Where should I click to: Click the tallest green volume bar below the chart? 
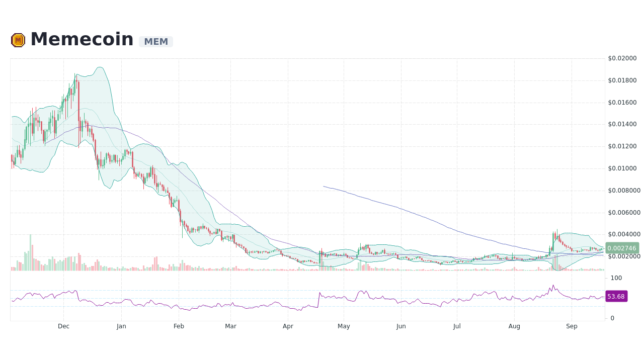[30, 251]
